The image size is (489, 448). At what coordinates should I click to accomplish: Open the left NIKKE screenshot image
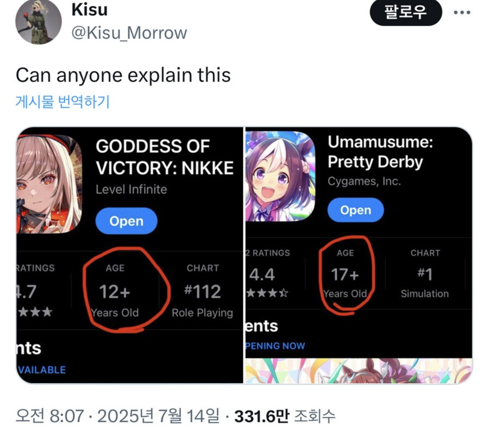[x=130, y=255]
